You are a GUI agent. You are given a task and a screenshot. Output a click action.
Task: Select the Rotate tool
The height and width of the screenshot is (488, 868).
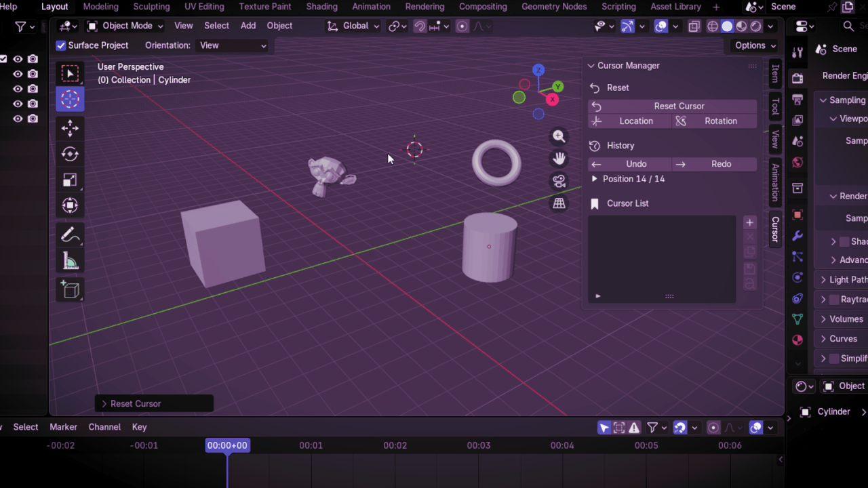tap(70, 154)
